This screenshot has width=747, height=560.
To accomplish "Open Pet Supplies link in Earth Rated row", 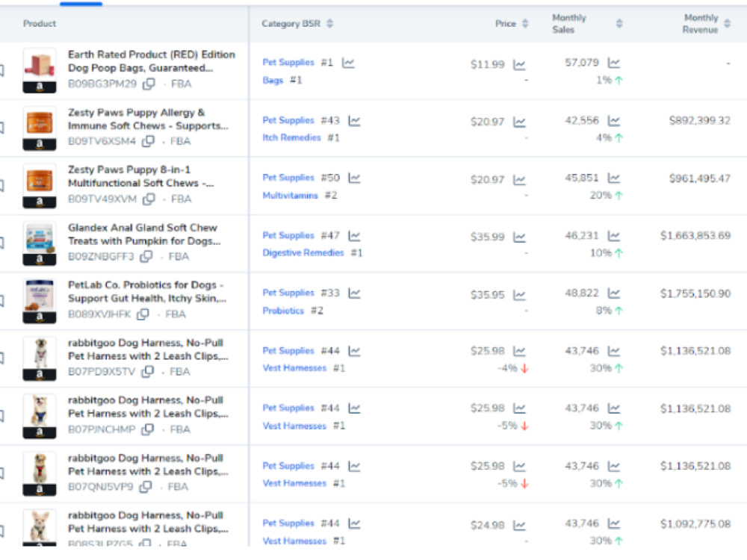I will [288, 63].
